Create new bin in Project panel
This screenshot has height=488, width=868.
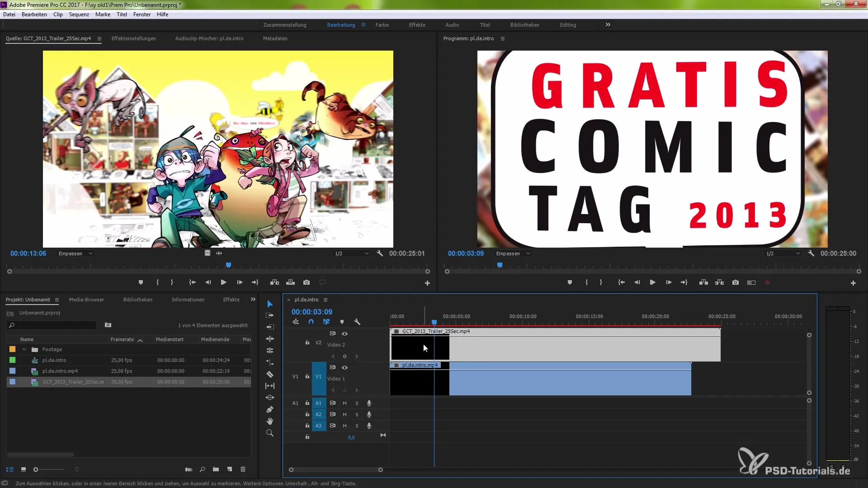pyautogui.click(x=216, y=469)
